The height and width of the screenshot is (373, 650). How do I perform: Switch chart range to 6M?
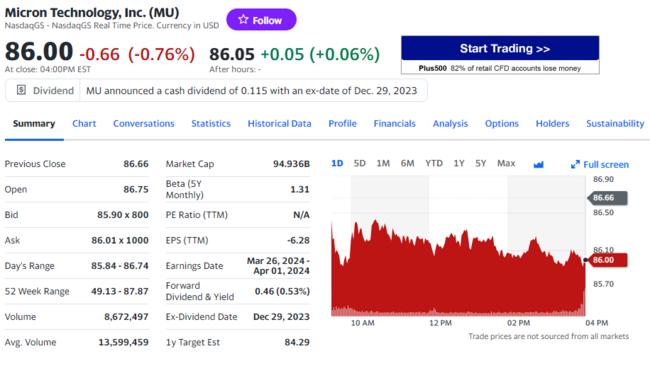[x=407, y=163]
